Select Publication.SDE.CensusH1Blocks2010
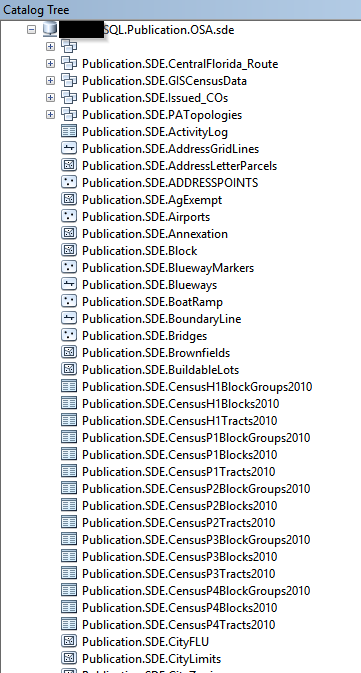 point(181,403)
